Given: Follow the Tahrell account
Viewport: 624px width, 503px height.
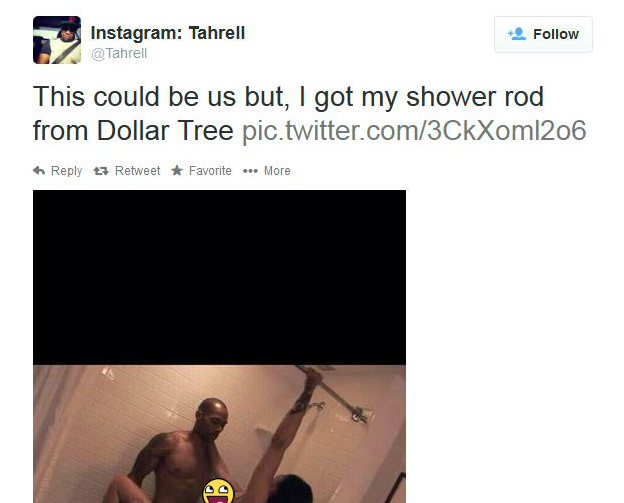Looking at the screenshot, I should (543, 34).
